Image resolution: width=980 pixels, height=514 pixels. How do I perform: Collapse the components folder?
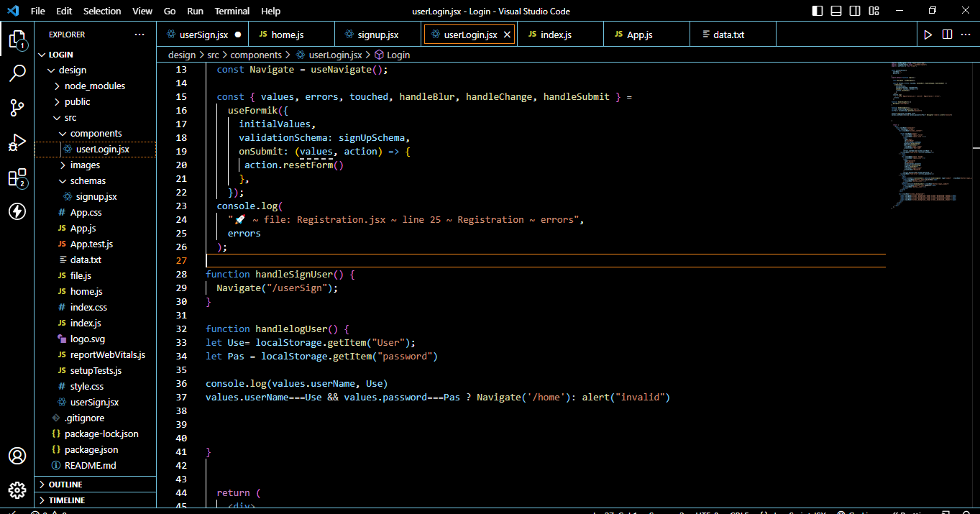click(x=95, y=133)
